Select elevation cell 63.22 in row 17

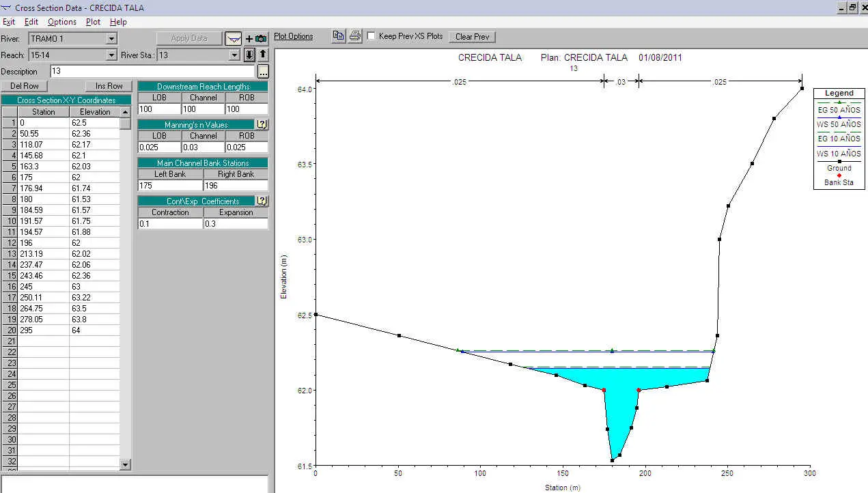tap(95, 297)
